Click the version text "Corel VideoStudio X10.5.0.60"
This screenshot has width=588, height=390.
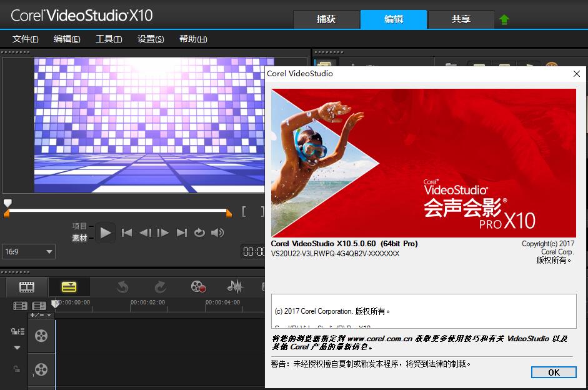323,244
